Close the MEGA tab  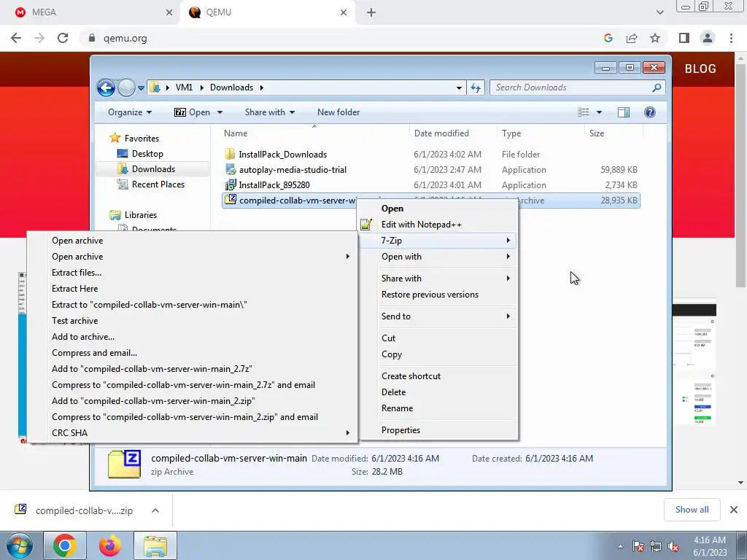pyautogui.click(x=169, y=12)
